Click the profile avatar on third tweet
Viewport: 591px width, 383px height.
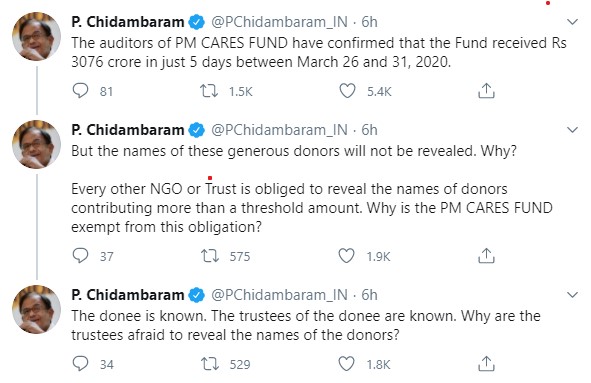[37, 309]
